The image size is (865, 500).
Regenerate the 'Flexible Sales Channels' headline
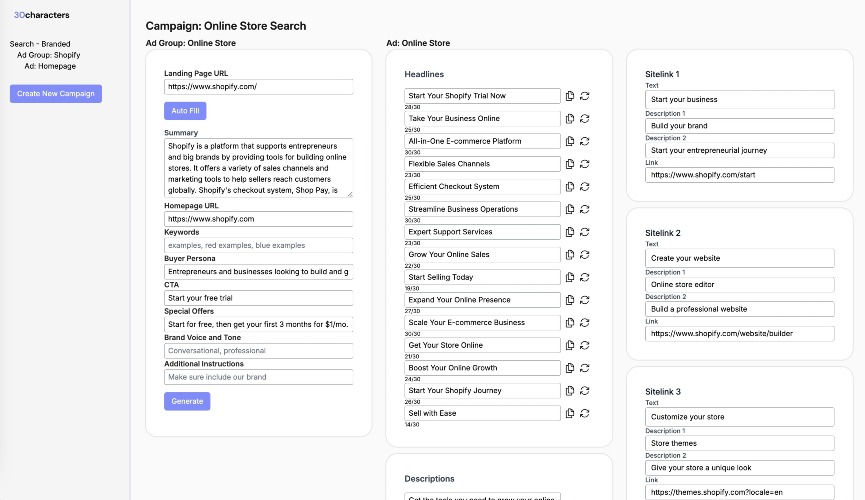tap(585, 164)
